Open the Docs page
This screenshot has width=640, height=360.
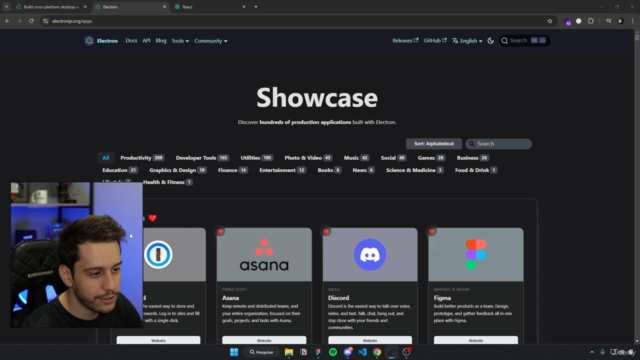tap(131, 41)
